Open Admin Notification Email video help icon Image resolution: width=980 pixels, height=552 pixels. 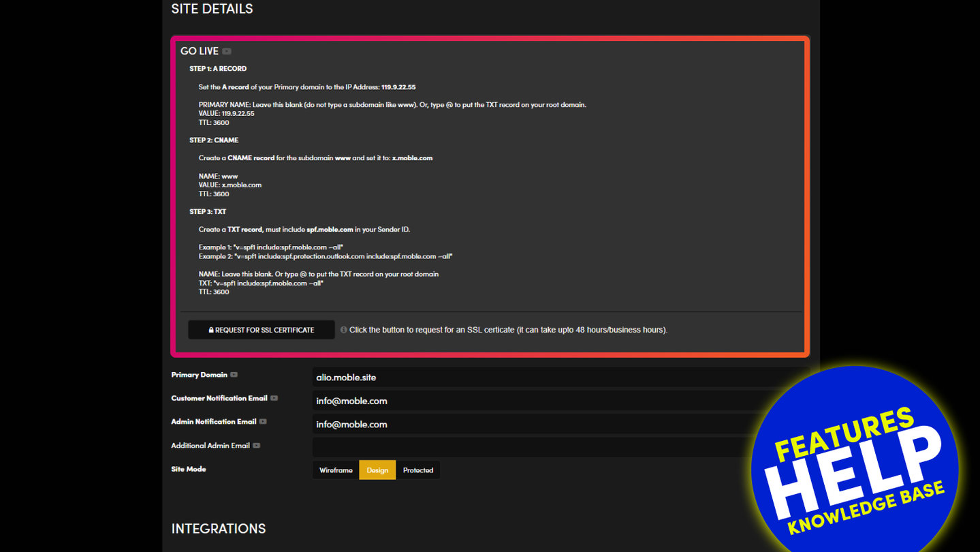(x=263, y=422)
